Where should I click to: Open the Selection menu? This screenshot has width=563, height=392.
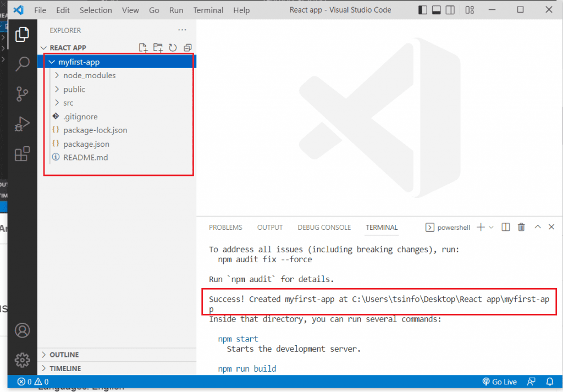tap(96, 10)
